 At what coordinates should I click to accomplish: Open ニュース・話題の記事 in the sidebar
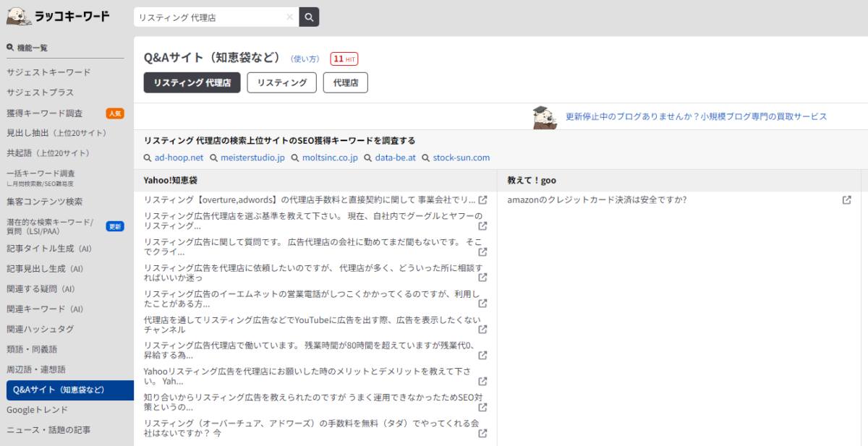(x=49, y=430)
